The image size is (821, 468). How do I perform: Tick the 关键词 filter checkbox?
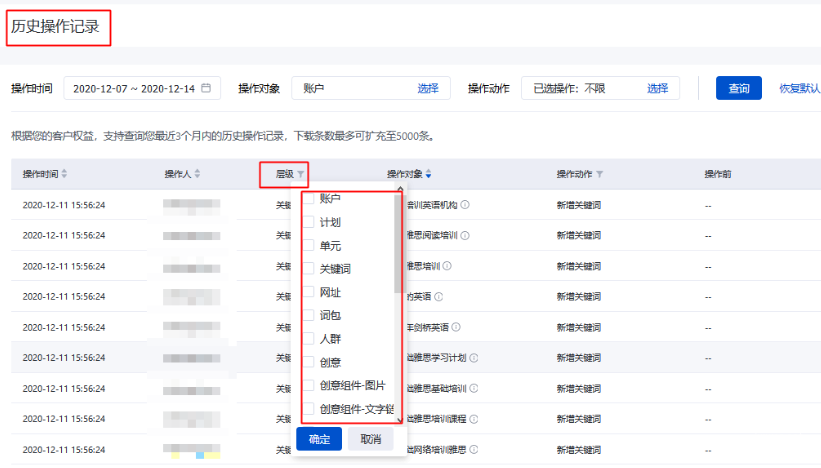309,269
